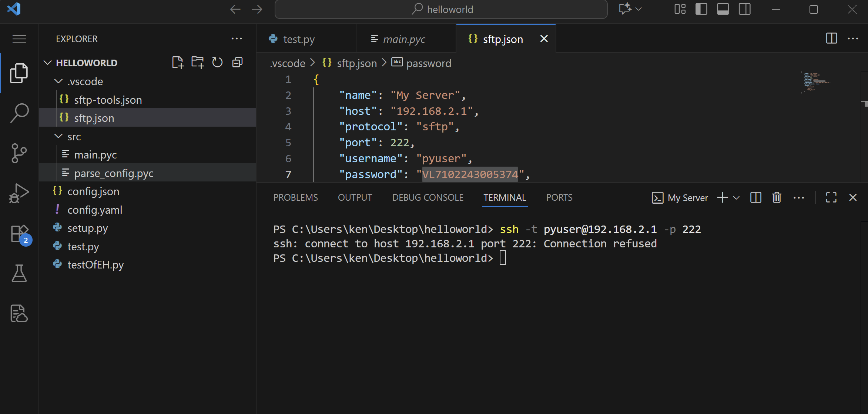This screenshot has height=414, width=868.
Task: Toggle the primary sidebar visibility
Action: [x=701, y=9]
